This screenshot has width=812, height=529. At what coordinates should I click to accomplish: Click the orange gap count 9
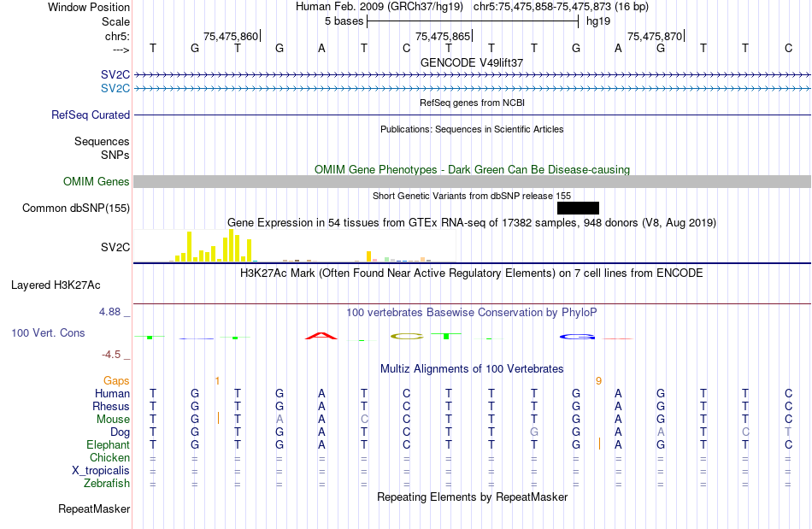click(x=598, y=381)
